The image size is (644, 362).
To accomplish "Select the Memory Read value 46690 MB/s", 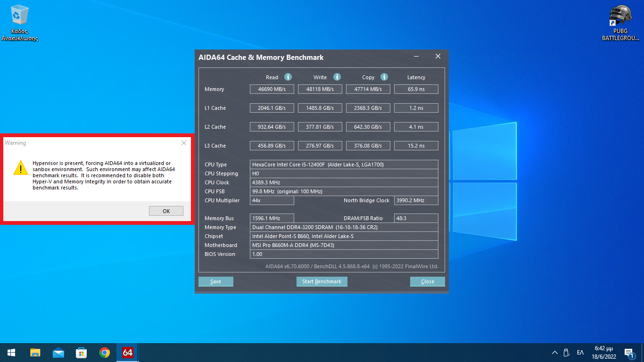I will (x=272, y=89).
